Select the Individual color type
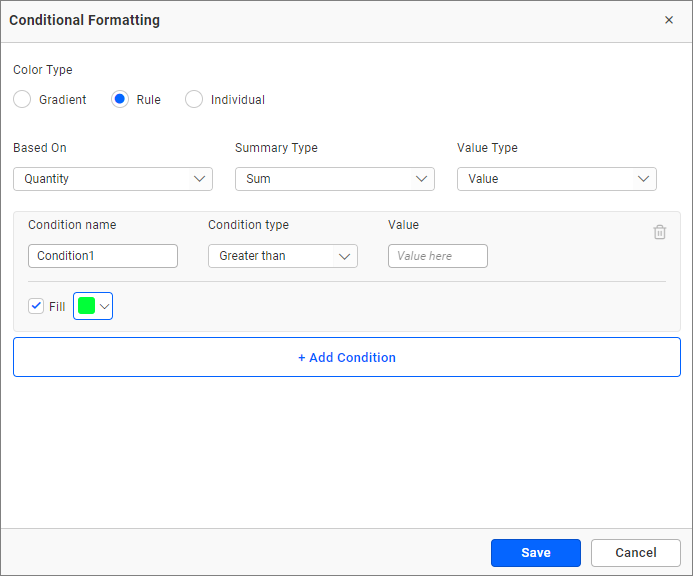 tap(194, 100)
